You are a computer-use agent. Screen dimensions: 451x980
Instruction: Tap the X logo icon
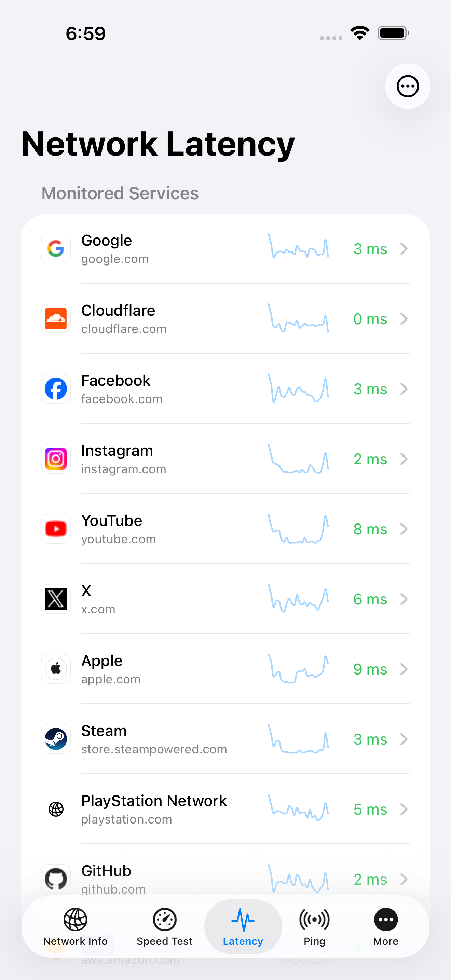(56, 599)
